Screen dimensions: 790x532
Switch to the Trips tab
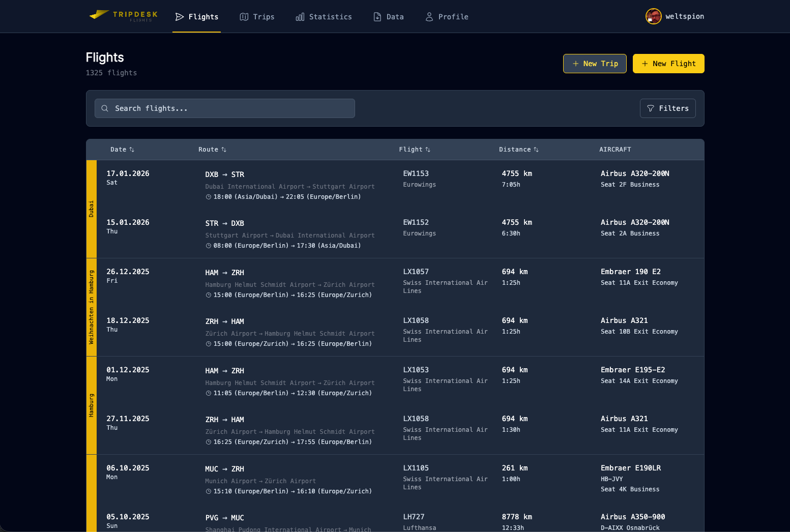(257, 17)
